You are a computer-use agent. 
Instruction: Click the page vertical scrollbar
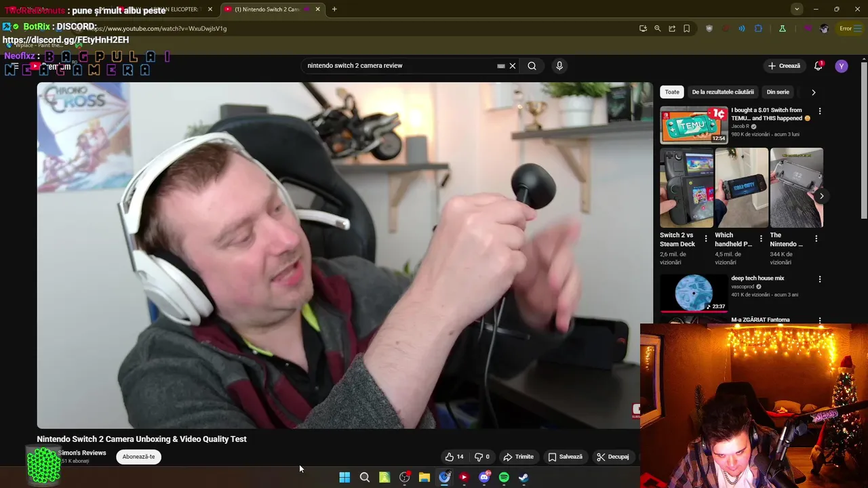click(864, 140)
